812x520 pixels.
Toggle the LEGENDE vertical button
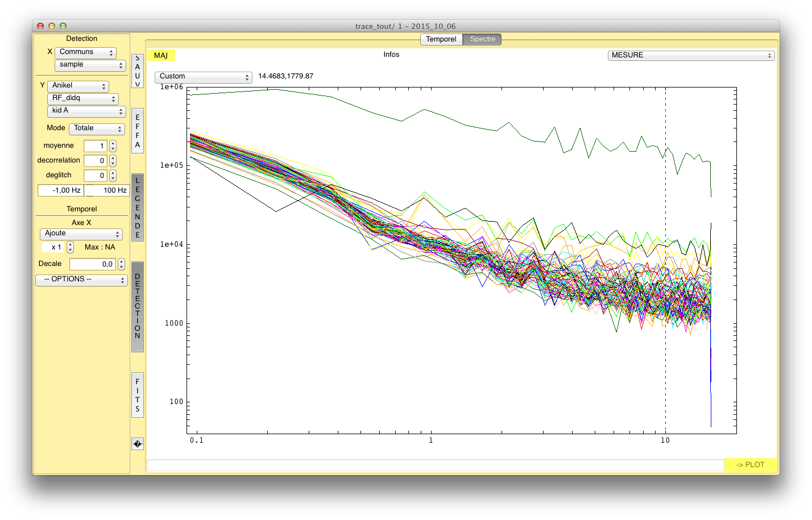[x=137, y=207]
